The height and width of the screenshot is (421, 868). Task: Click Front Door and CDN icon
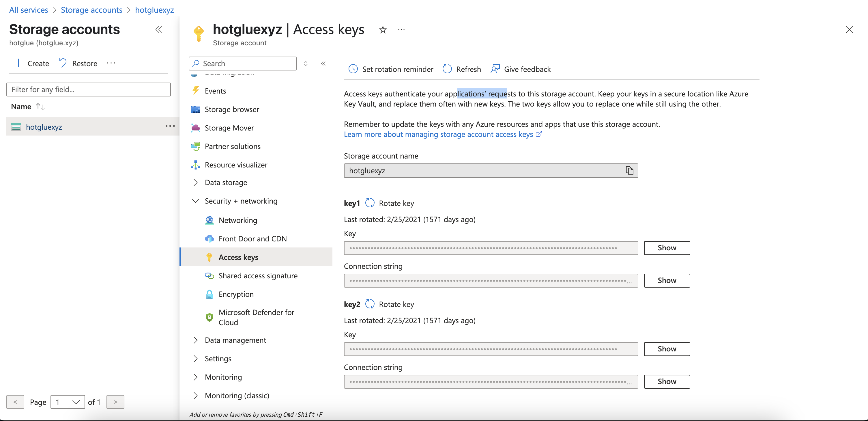[209, 239]
